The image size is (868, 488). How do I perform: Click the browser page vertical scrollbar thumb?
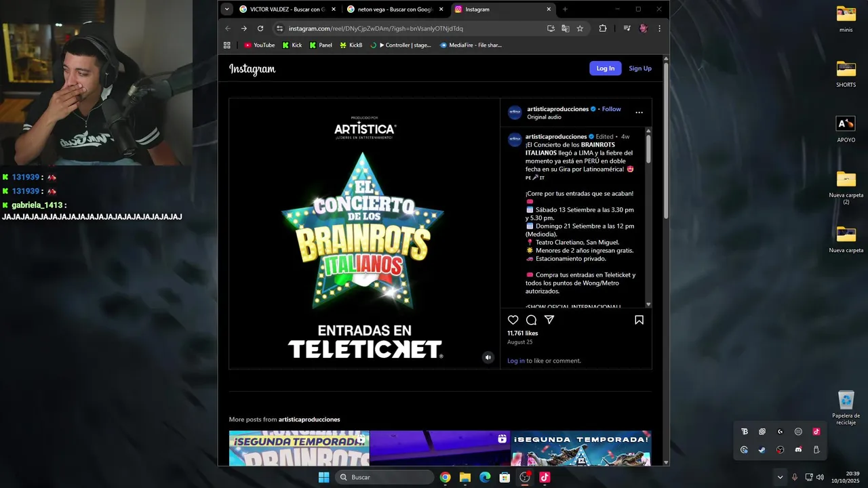(666, 141)
